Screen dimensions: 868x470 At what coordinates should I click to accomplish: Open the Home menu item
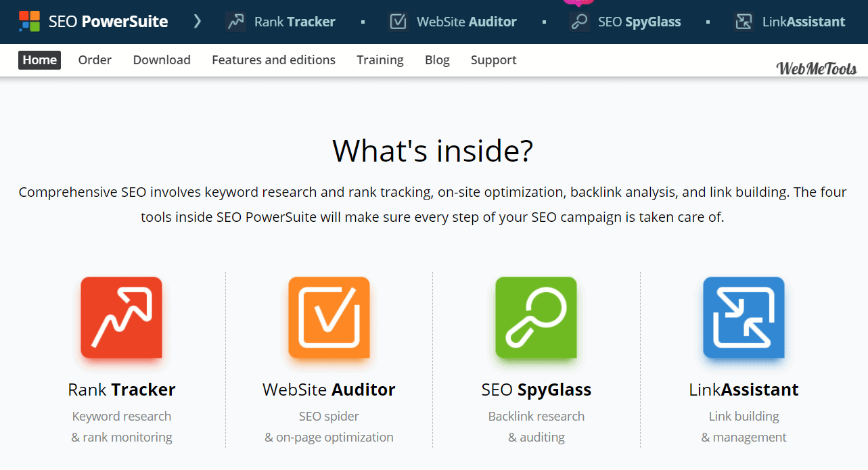(39, 60)
